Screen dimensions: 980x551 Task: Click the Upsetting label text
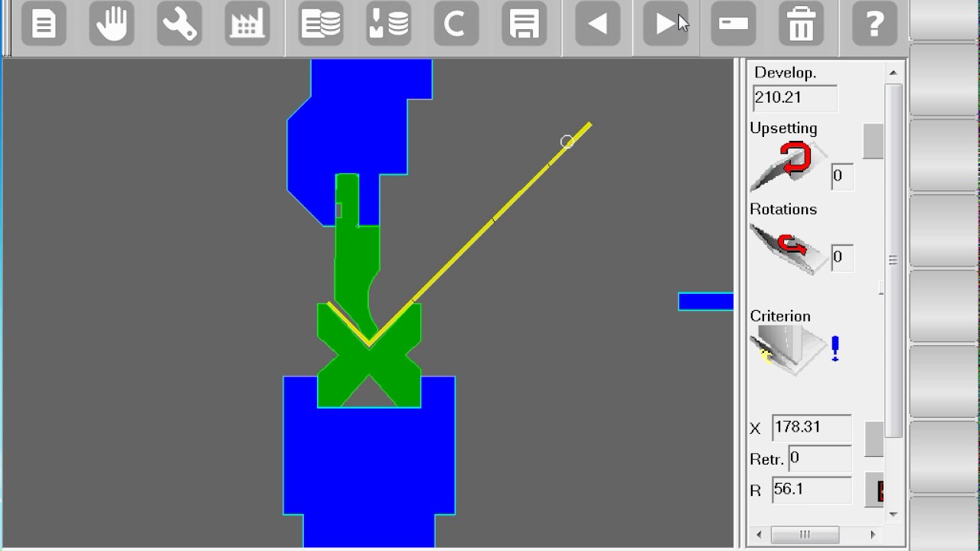click(784, 129)
